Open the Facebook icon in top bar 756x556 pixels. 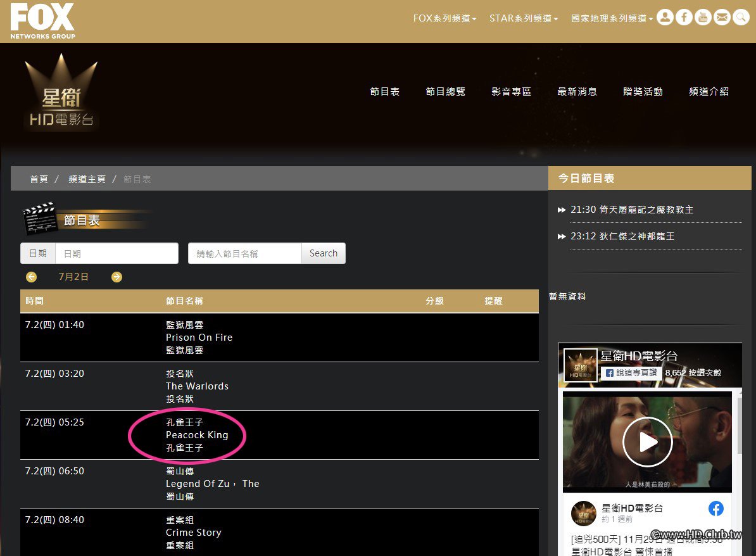684,17
